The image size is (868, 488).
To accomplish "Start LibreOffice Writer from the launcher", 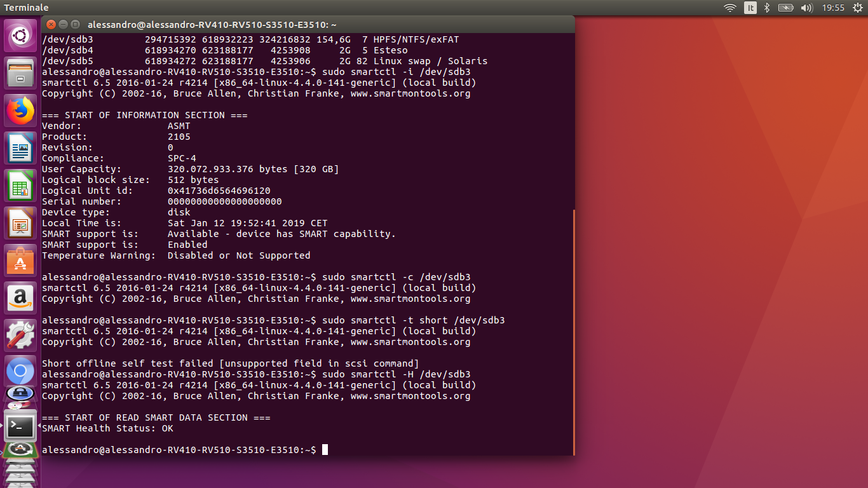I will (20, 148).
